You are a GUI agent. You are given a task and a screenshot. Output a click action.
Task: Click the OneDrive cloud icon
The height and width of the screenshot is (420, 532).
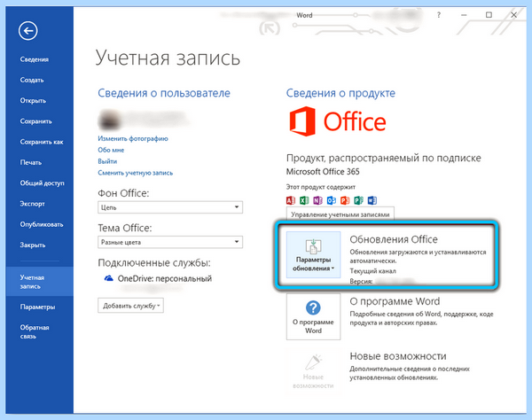[x=108, y=278]
